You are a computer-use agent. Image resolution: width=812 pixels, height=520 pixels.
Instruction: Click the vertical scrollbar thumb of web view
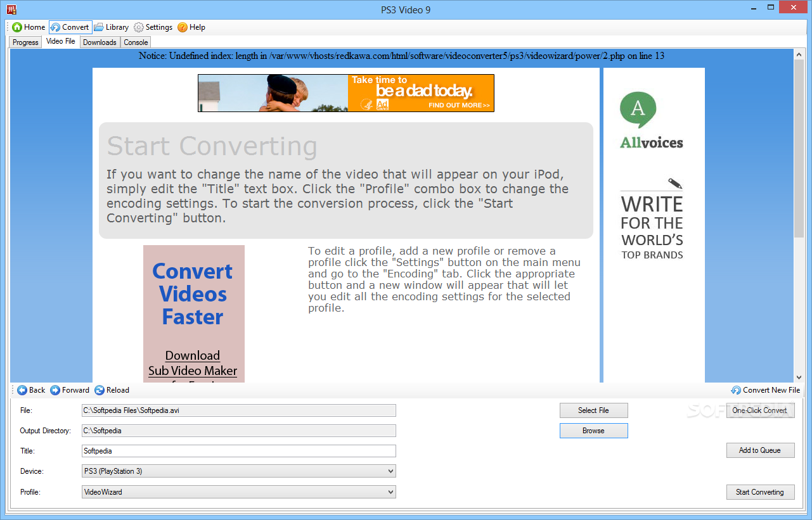(798, 149)
